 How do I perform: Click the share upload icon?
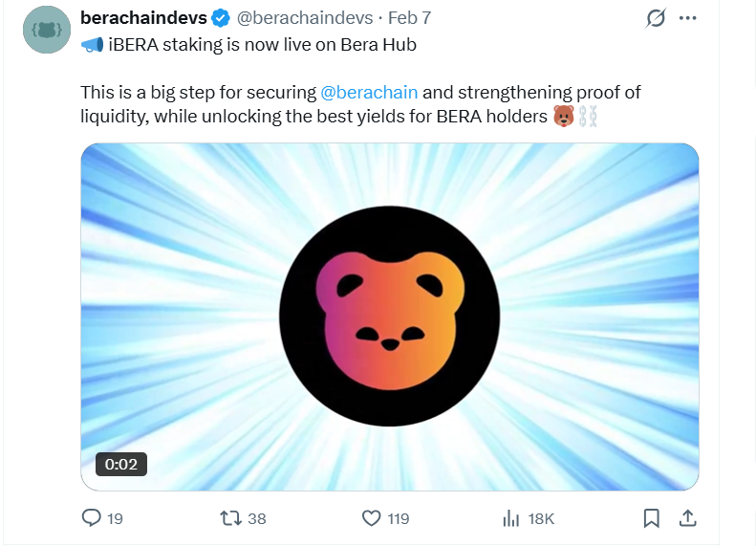click(x=686, y=518)
